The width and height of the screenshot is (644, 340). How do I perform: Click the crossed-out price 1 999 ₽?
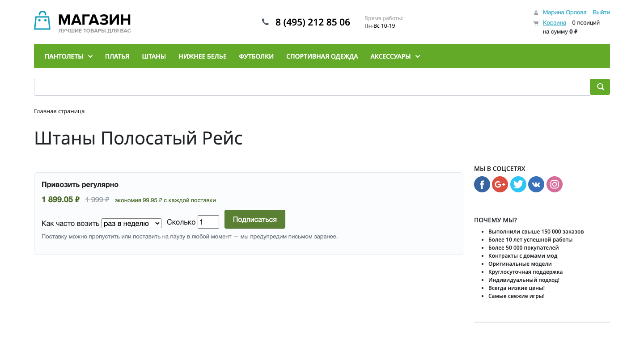97,200
